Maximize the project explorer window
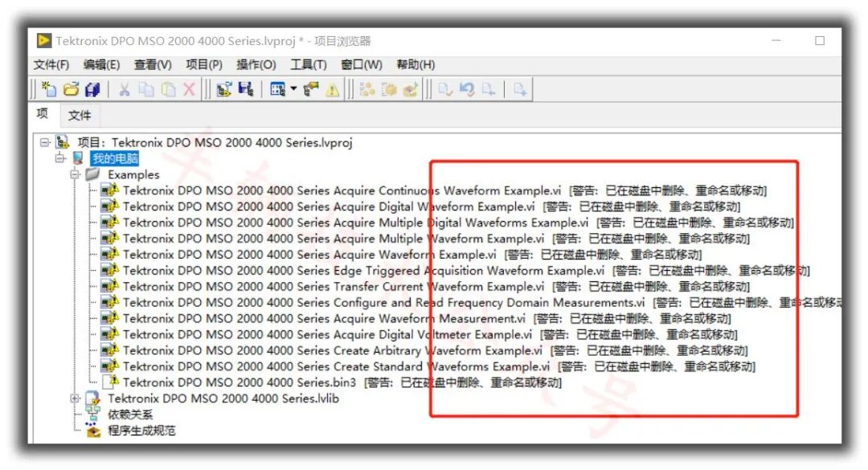 point(820,41)
